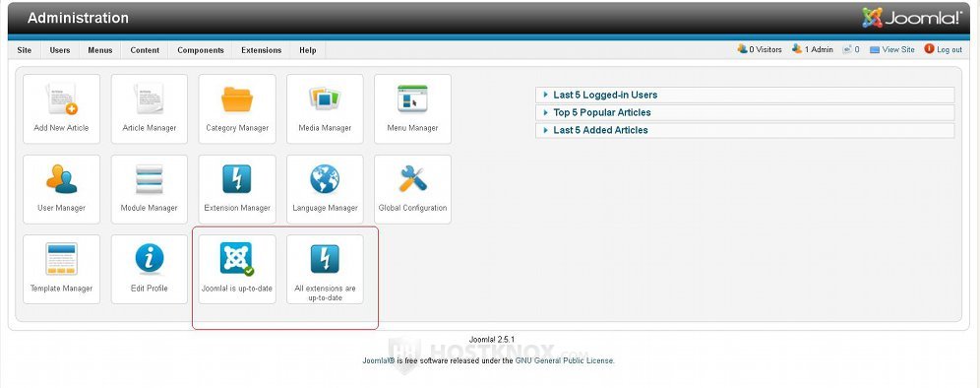
Task: Click the Administration header title
Action: [78, 18]
